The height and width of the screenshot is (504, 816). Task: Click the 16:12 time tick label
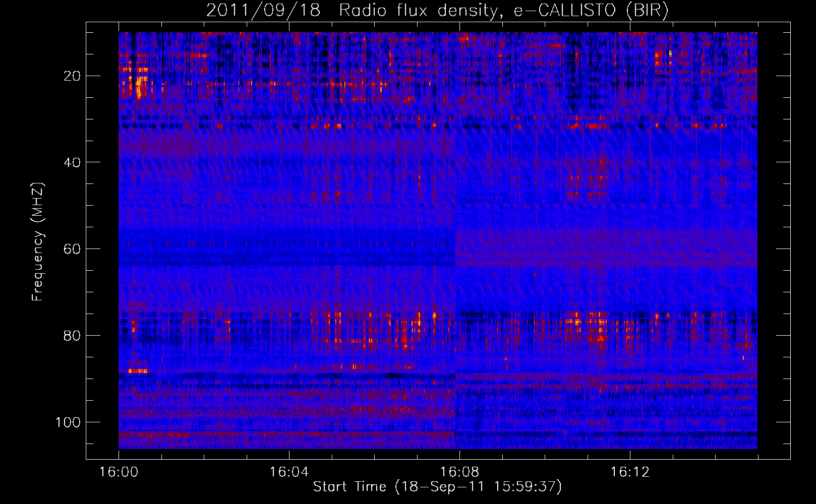pos(630,472)
